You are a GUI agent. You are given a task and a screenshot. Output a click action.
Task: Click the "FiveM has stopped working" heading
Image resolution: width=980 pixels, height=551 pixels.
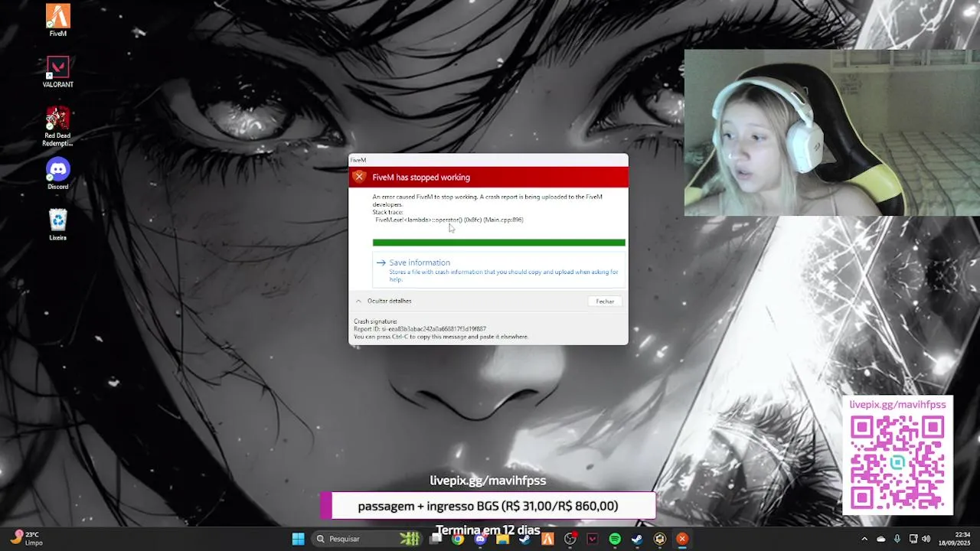click(421, 178)
